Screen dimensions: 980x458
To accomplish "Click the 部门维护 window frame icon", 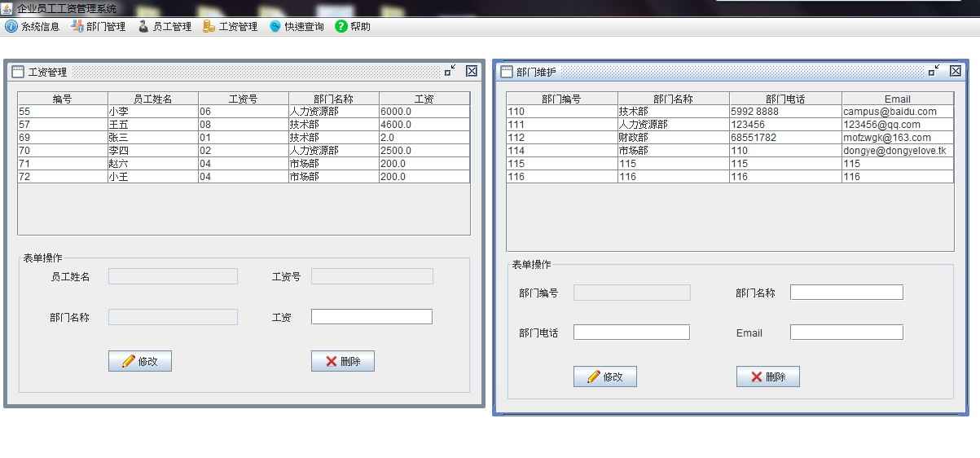I will [507, 72].
